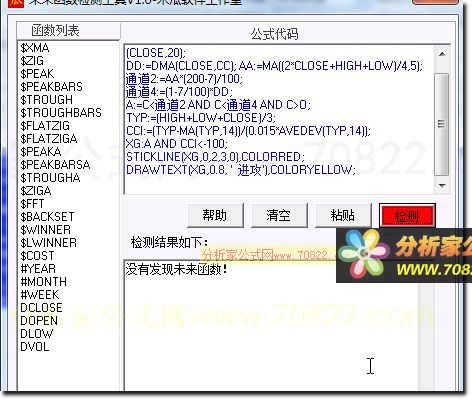This screenshot has width=472, height=400.
Task: Select $XMA in the function list
Action: tap(35, 48)
